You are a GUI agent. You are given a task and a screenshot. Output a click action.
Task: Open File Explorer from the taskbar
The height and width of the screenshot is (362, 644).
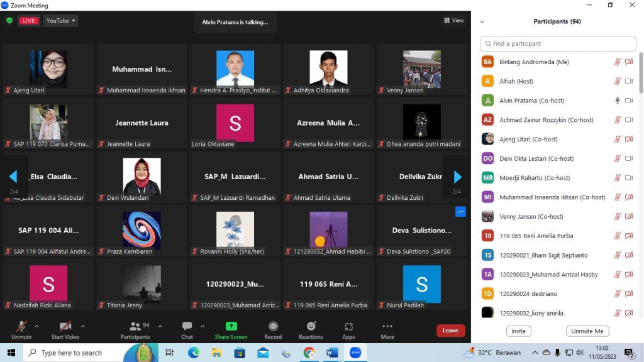tap(216, 353)
